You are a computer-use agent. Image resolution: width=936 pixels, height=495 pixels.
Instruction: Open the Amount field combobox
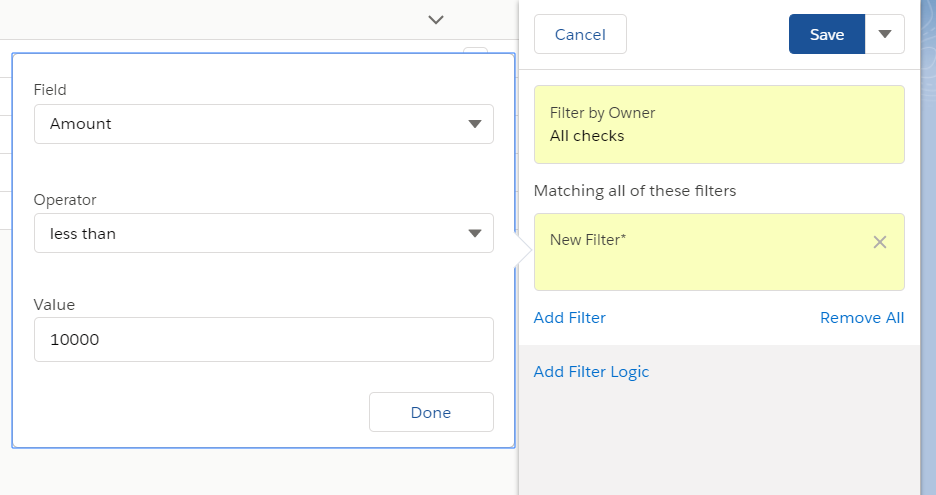pyautogui.click(x=264, y=124)
